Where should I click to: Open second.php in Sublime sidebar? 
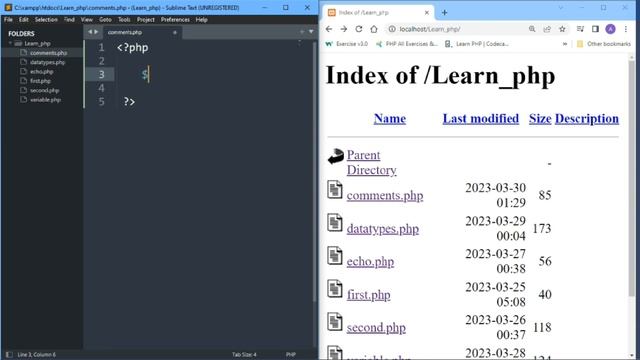(x=44, y=90)
